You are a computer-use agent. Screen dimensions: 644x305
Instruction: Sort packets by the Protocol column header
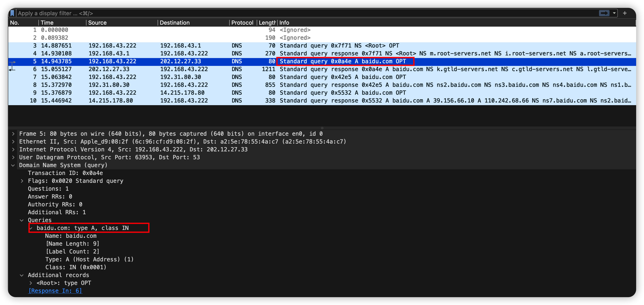(x=242, y=23)
